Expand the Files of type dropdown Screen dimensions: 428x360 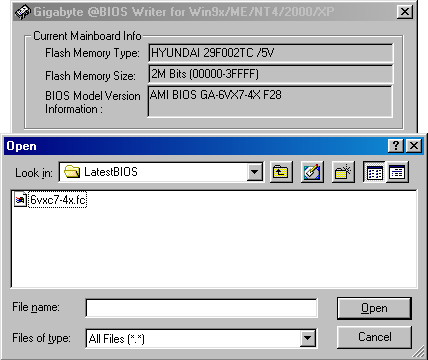click(307, 339)
